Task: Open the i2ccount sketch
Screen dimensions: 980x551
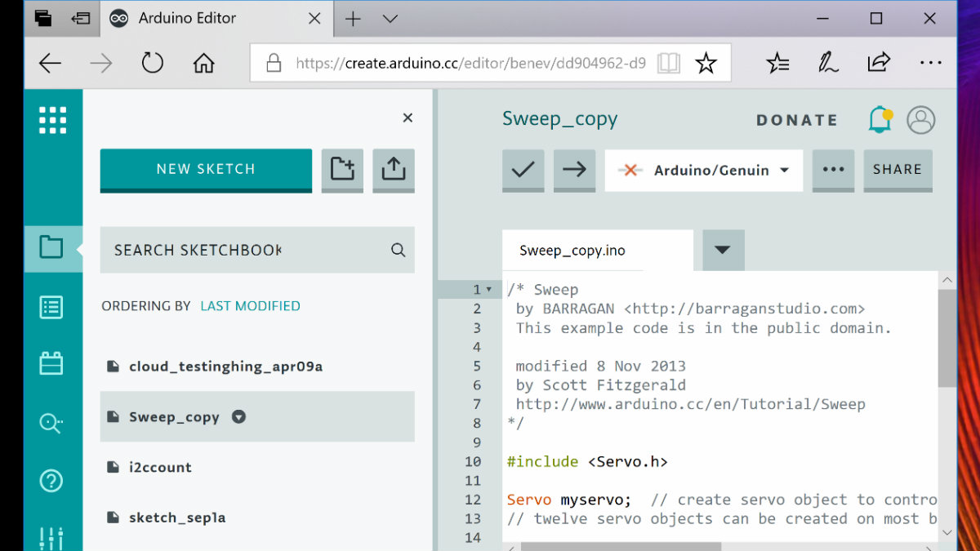Action: tap(160, 467)
